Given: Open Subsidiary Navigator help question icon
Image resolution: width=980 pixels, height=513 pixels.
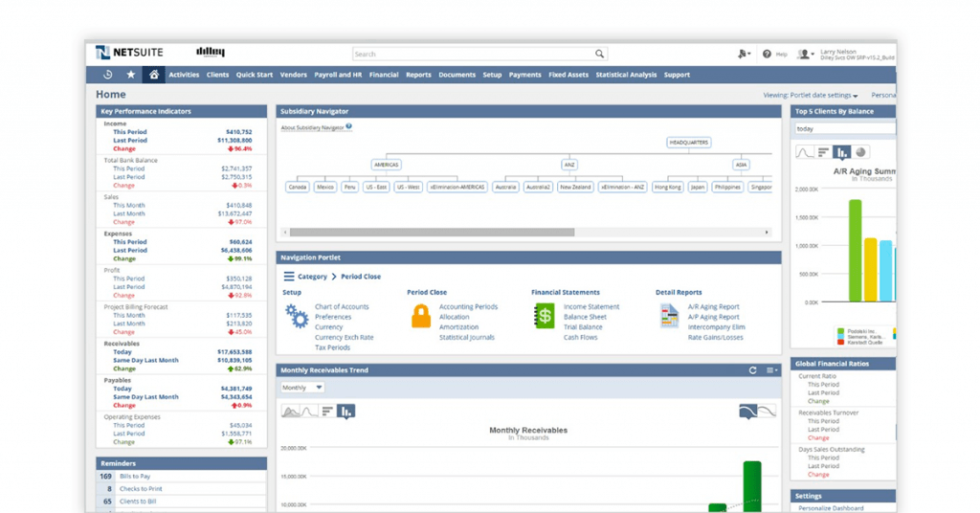Looking at the screenshot, I should click(x=348, y=126).
